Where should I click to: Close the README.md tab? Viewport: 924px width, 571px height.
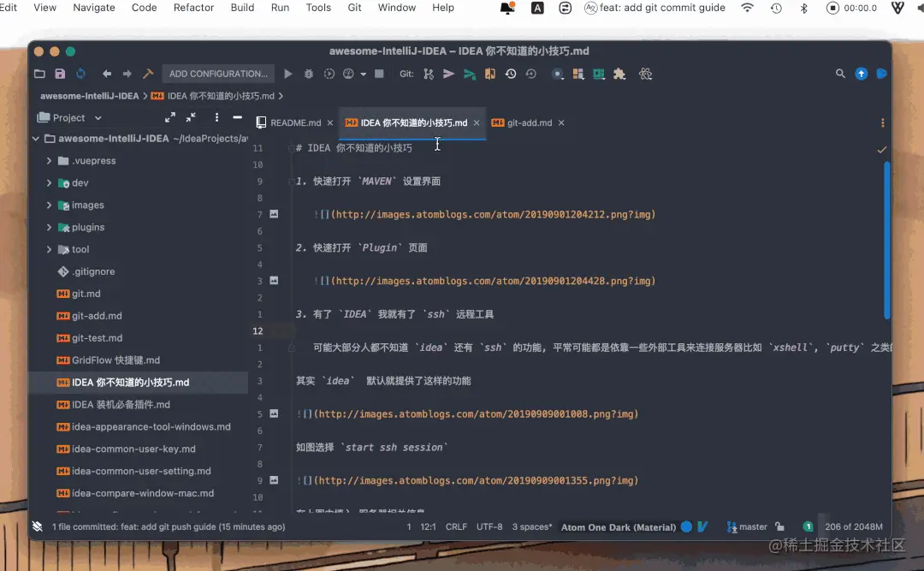click(x=330, y=122)
